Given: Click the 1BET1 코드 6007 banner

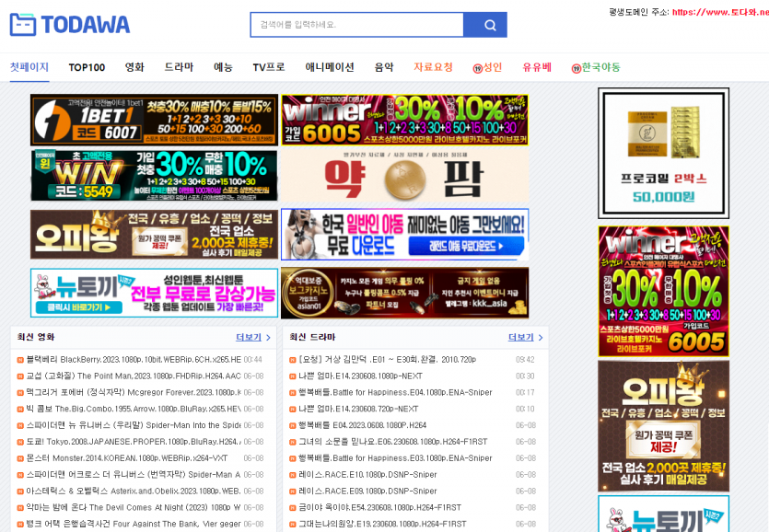Looking at the screenshot, I should pyautogui.click(x=154, y=121).
